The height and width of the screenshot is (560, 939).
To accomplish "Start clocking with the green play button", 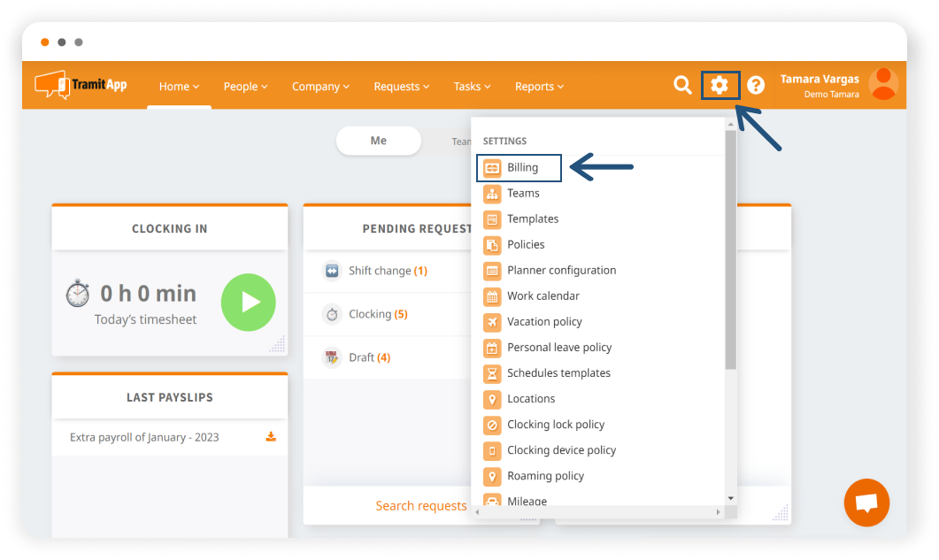I will click(249, 303).
